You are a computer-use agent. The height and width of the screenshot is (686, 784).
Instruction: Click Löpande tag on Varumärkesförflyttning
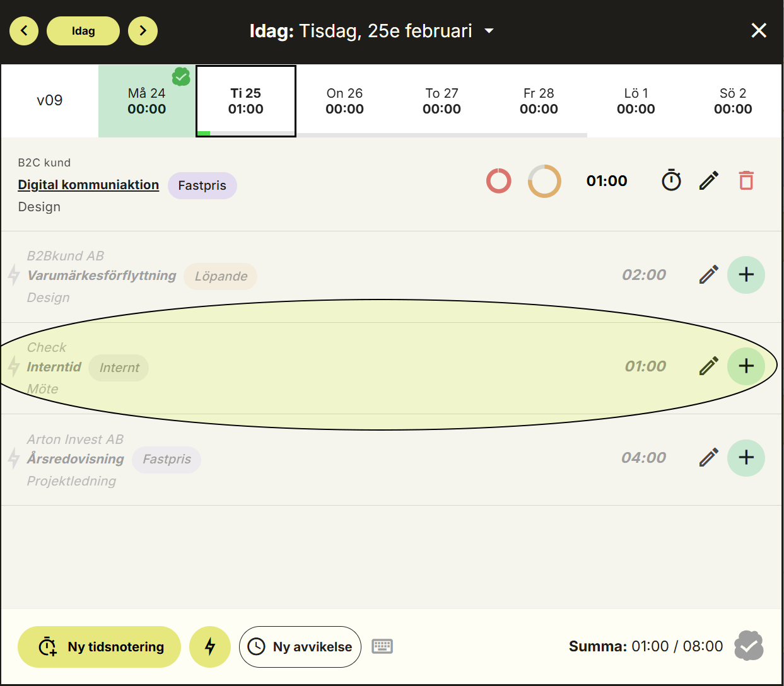coord(221,276)
